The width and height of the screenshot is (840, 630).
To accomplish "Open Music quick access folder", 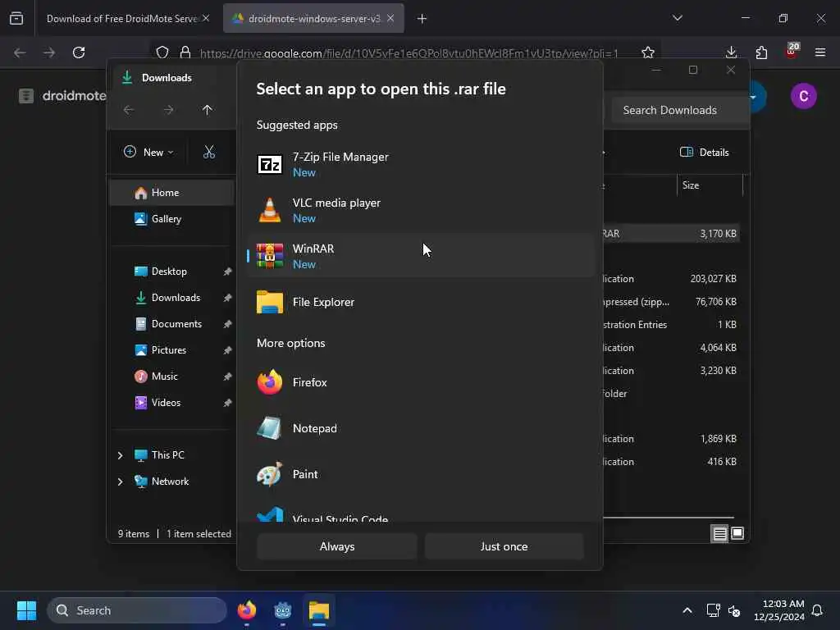I will tap(171, 376).
